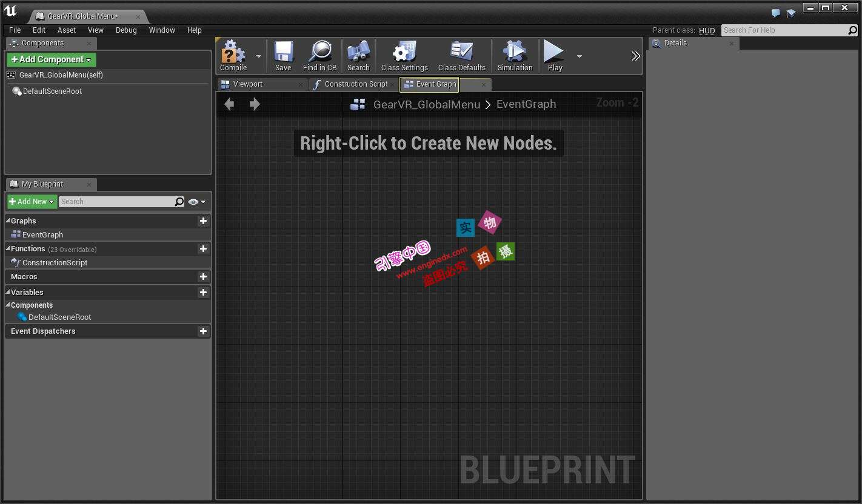The height and width of the screenshot is (504, 862).
Task: Close the My Blueprint panel tab
Action: 89,184
